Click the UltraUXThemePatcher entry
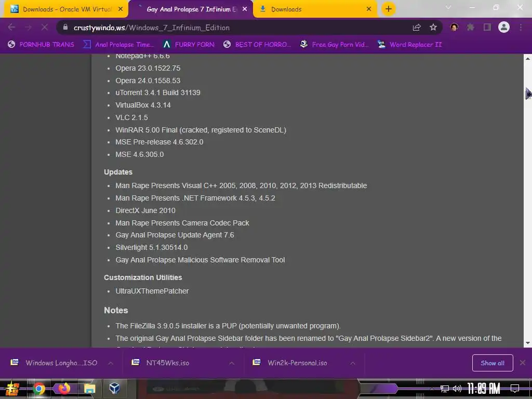Image resolution: width=532 pixels, height=399 pixels. click(x=152, y=291)
